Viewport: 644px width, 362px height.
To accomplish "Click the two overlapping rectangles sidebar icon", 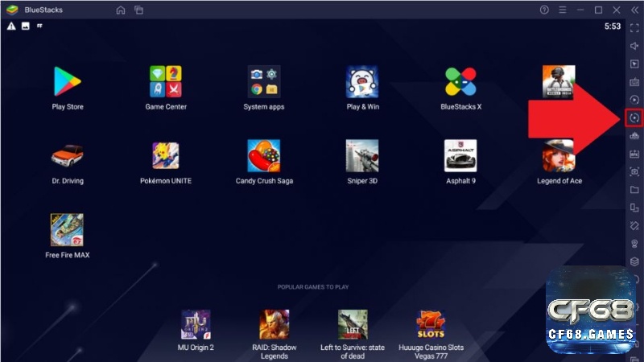I will pos(634,208).
